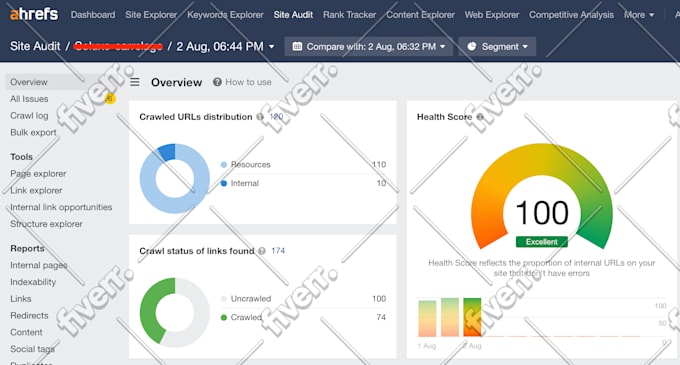Click the calendar icon in Compare with
Screen dimensions: 680x365
(297, 46)
